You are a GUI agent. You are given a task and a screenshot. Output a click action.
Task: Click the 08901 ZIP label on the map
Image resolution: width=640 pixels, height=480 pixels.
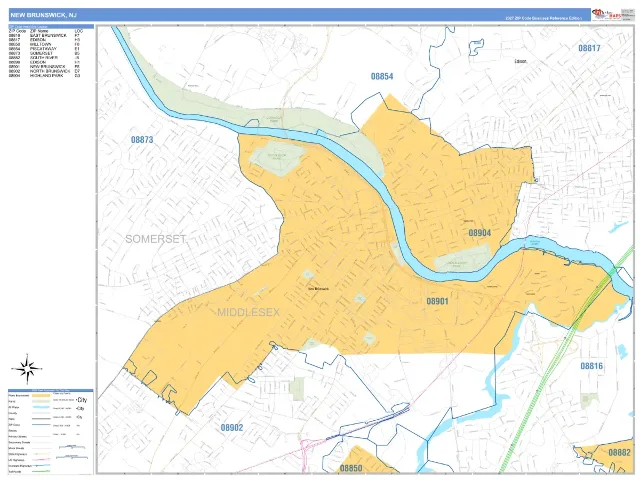pos(438,301)
